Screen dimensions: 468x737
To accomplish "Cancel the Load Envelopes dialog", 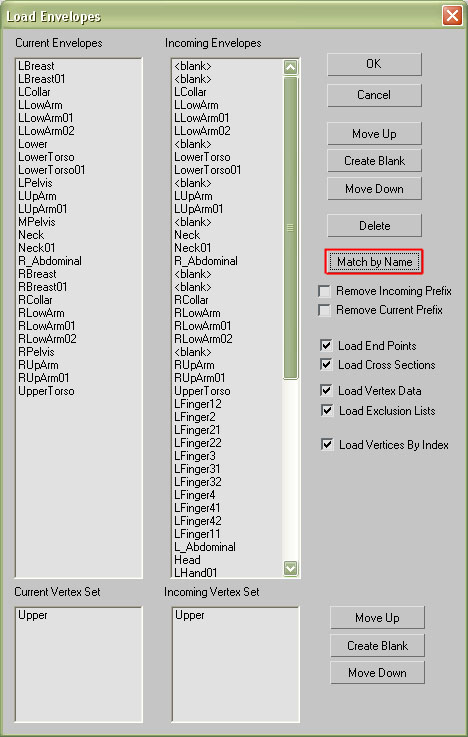I will coord(374,95).
